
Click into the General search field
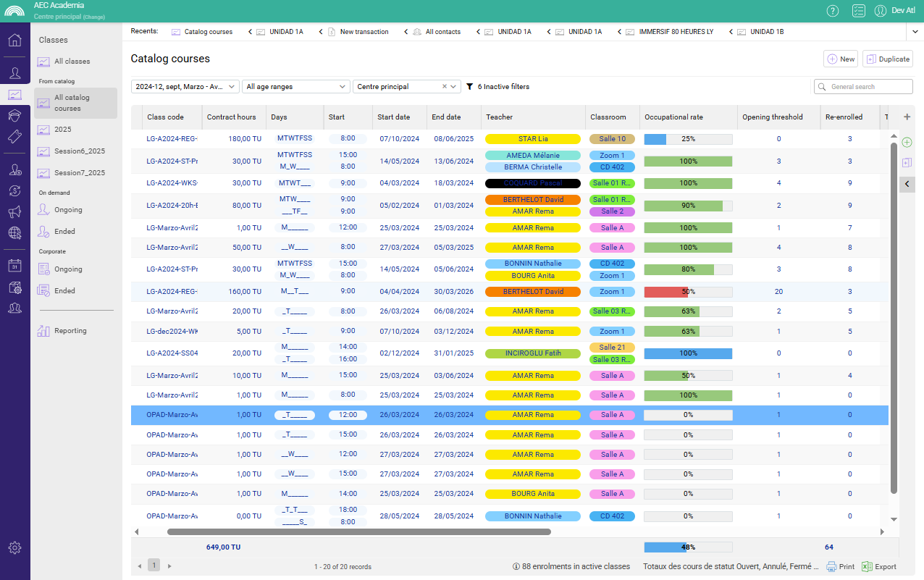coord(863,87)
